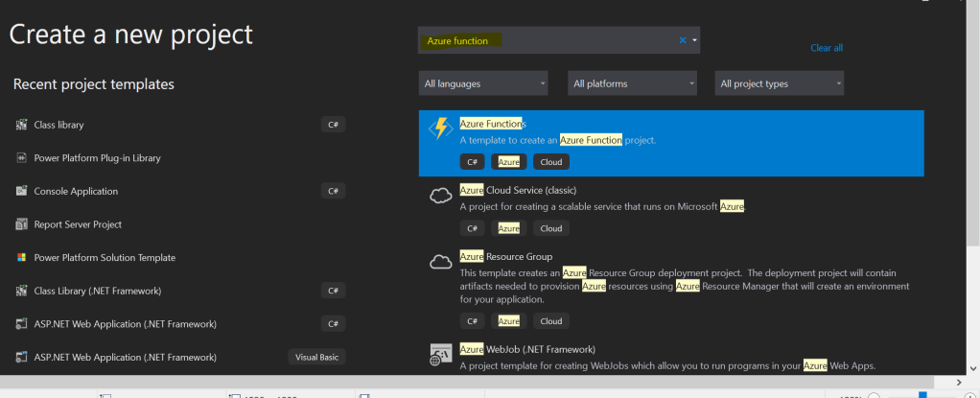Viewport: 980px width, 398px height.
Task: Click the Azure Resource Group cloud icon
Action: pyautogui.click(x=440, y=262)
